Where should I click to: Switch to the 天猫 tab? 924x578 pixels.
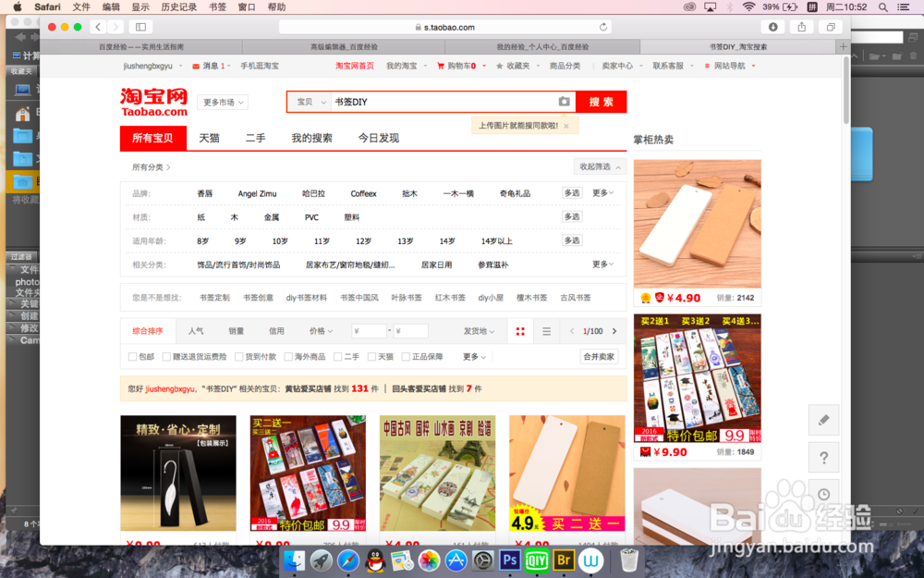tap(212, 137)
